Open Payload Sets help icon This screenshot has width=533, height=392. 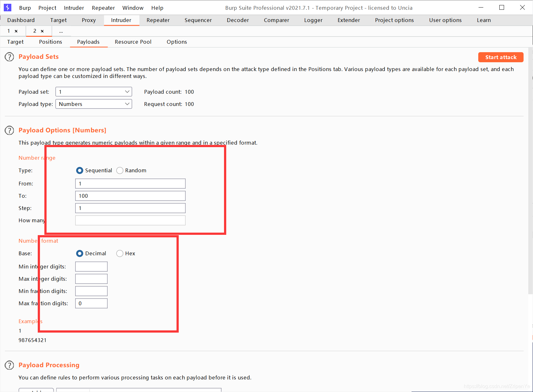[x=9, y=57]
